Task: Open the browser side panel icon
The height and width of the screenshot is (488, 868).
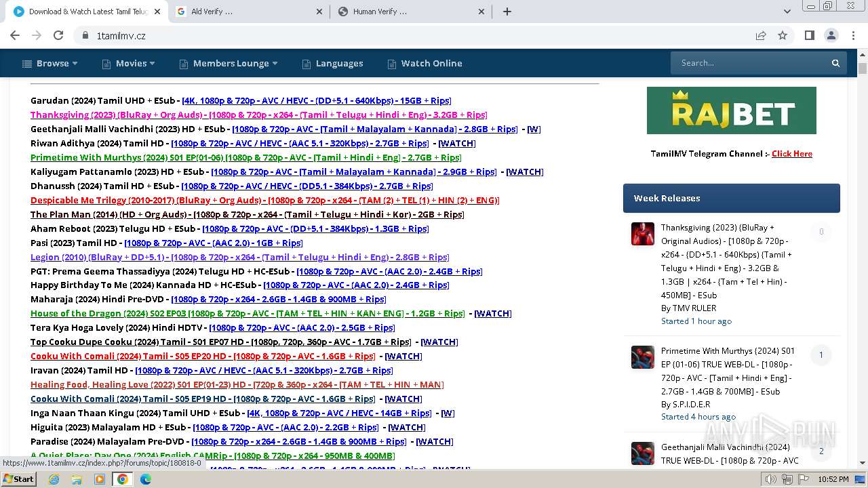Action: point(809,35)
